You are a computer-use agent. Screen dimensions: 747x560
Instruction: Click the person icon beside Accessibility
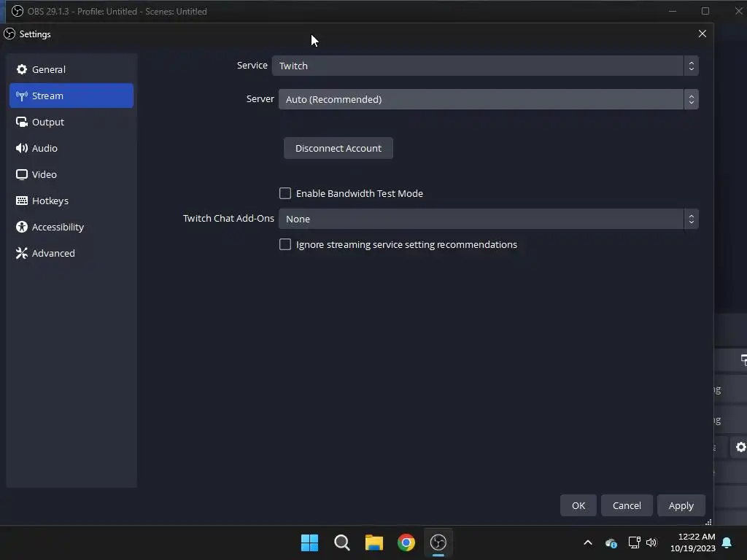click(x=21, y=227)
